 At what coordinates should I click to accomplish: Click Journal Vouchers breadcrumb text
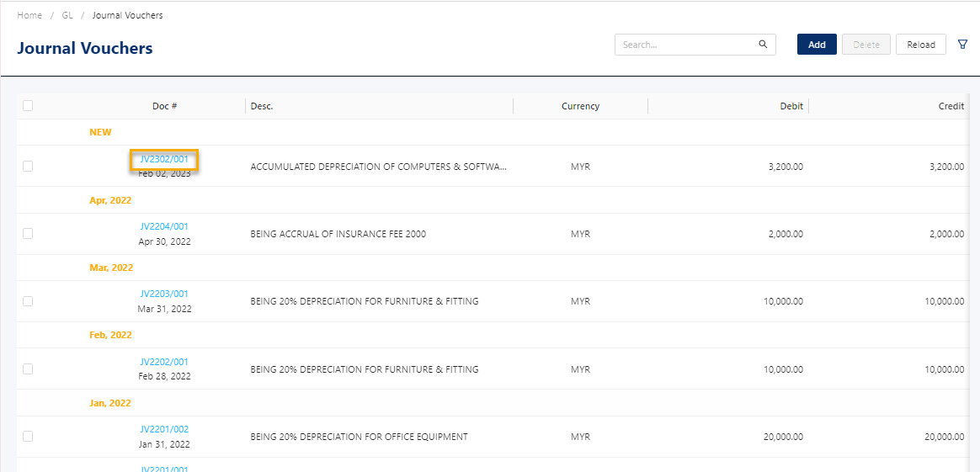click(127, 15)
